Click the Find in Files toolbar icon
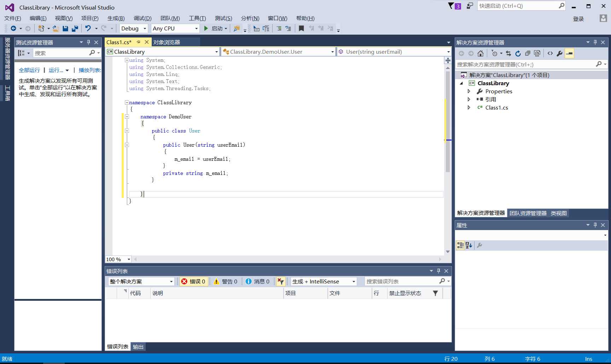This screenshot has height=364, width=611. click(237, 29)
